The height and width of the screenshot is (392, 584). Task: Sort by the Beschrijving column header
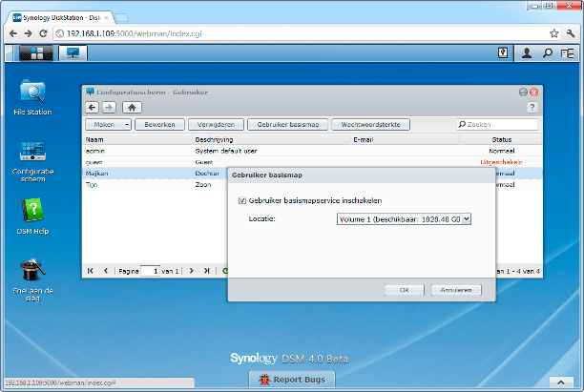pyautogui.click(x=271, y=139)
